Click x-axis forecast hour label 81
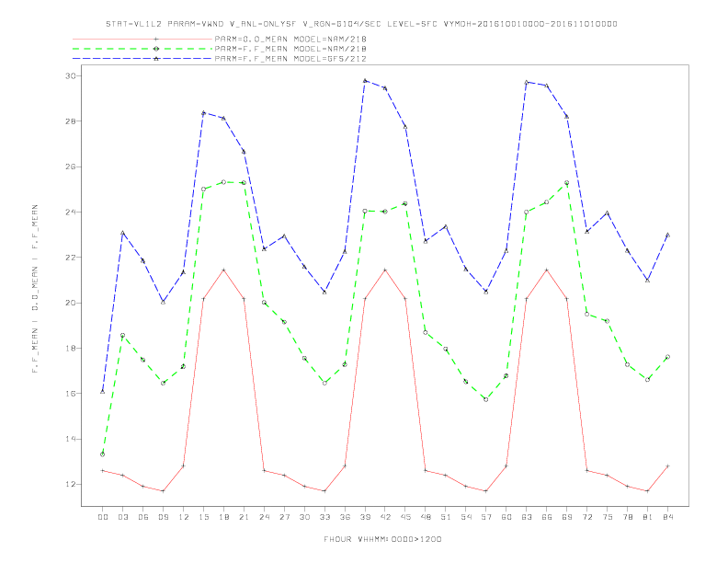 pos(648,517)
